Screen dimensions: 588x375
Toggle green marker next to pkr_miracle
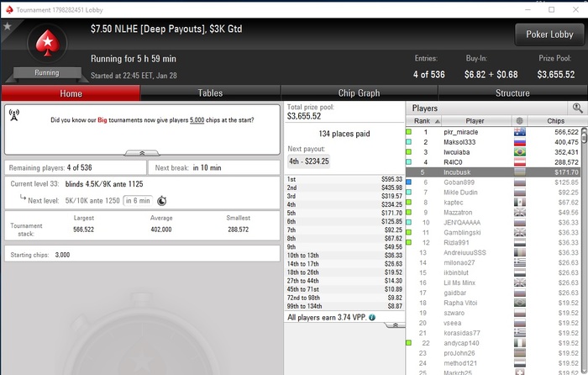(x=409, y=132)
